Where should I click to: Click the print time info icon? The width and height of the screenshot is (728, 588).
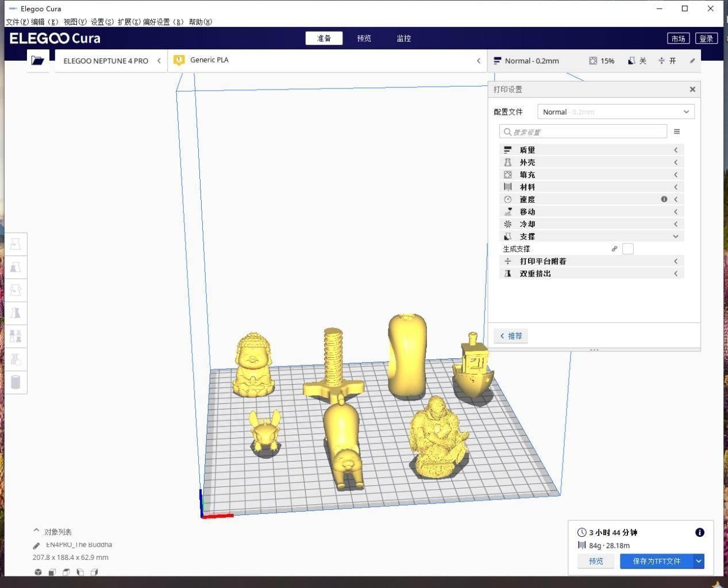(699, 532)
